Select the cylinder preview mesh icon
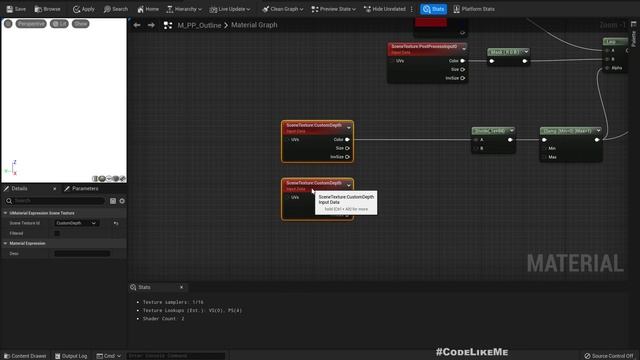This screenshot has width=640, height=360. tap(95, 178)
